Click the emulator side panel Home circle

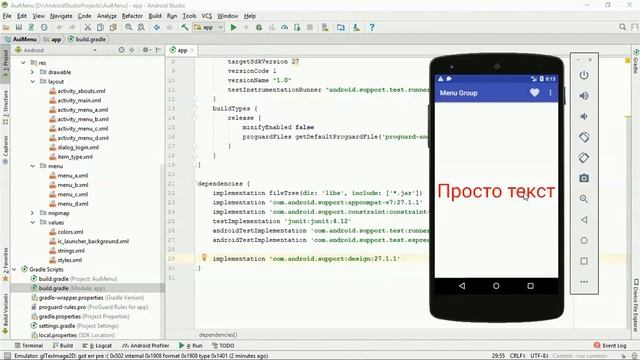pyautogui.click(x=584, y=240)
